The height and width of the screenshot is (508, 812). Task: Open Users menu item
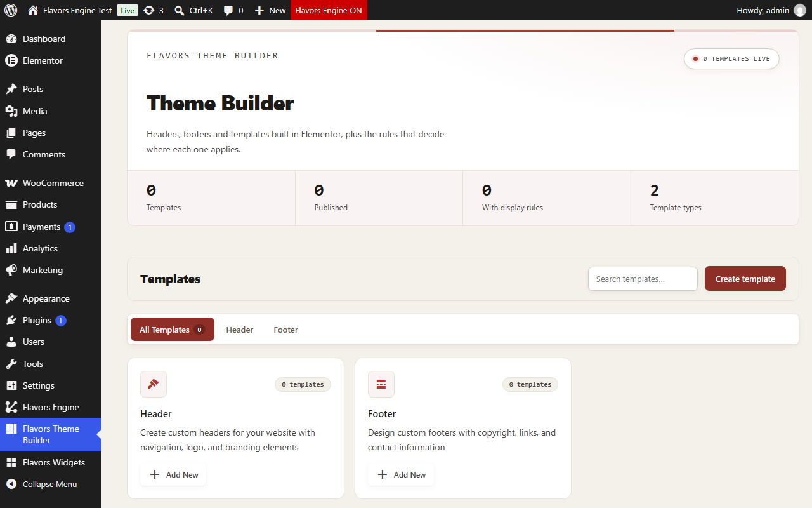coord(51,342)
